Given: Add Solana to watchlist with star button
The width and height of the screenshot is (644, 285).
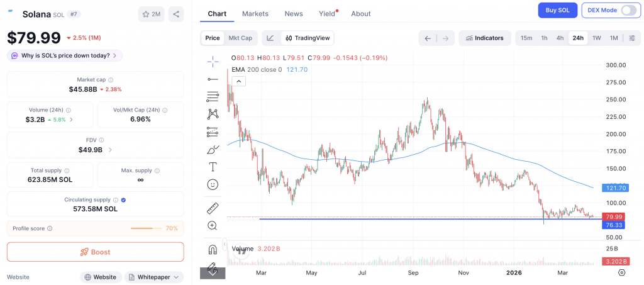Looking at the screenshot, I should click(x=151, y=14).
